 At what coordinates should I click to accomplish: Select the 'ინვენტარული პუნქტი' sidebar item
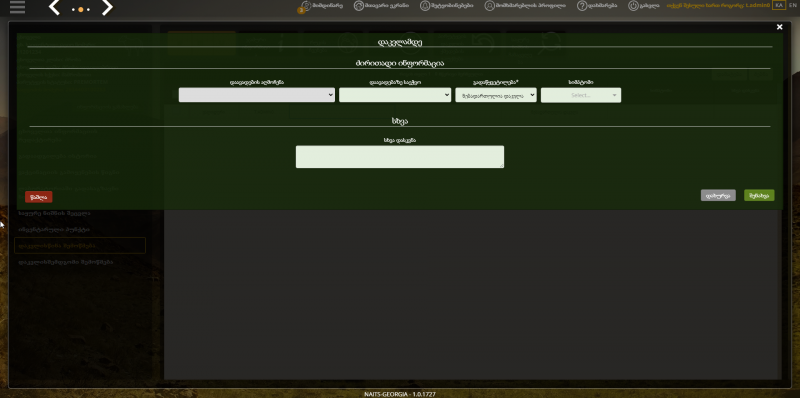pyautogui.click(x=54, y=229)
